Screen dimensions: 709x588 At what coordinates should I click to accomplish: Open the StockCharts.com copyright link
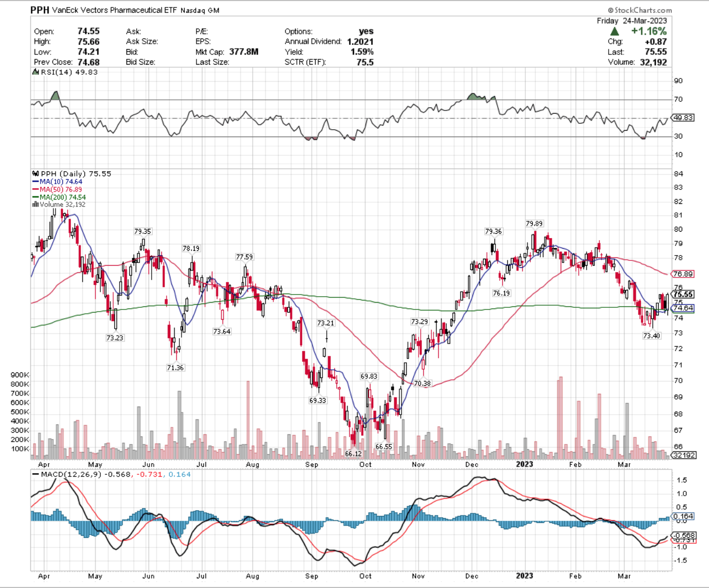point(640,10)
